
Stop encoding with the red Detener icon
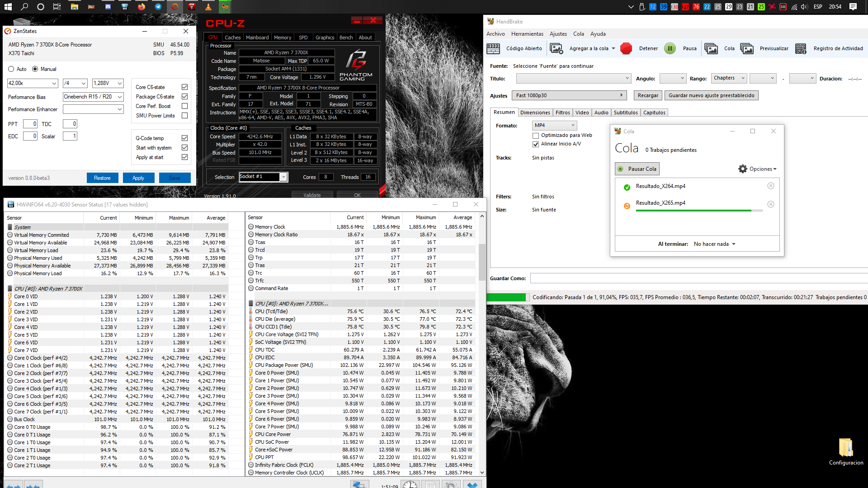(626, 48)
